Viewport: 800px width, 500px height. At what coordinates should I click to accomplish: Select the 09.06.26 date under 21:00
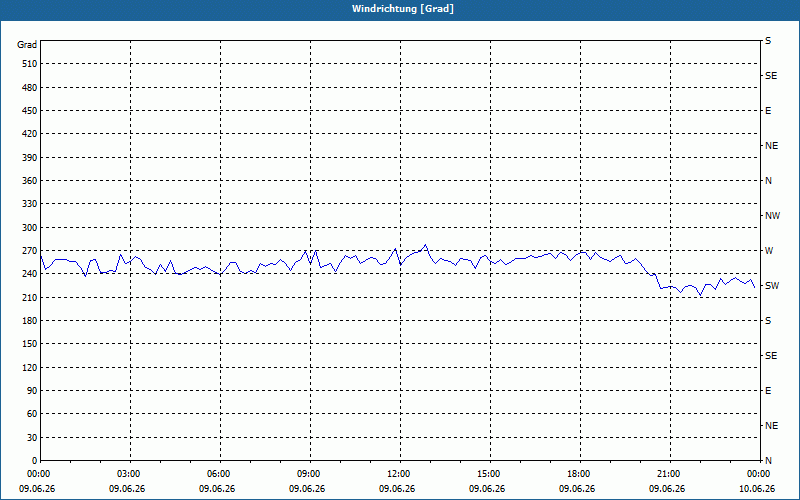pos(667,489)
